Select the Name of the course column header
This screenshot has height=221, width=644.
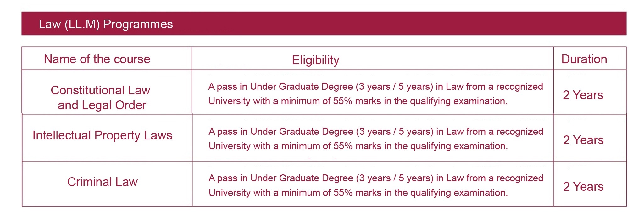(97, 59)
